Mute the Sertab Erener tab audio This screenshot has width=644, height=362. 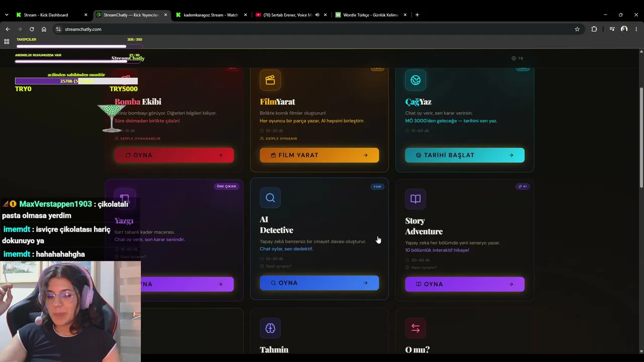(317, 15)
